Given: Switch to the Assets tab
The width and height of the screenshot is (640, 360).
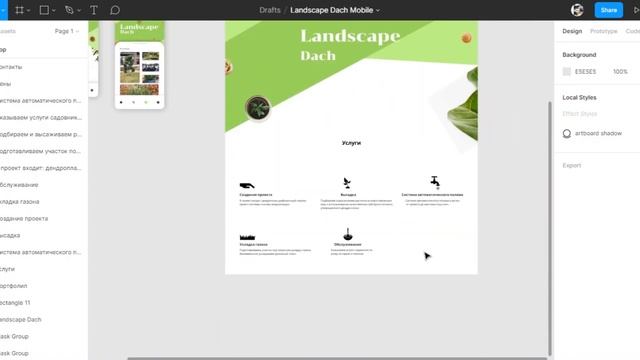Looking at the screenshot, I should pyautogui.click(x=7, y=31).
